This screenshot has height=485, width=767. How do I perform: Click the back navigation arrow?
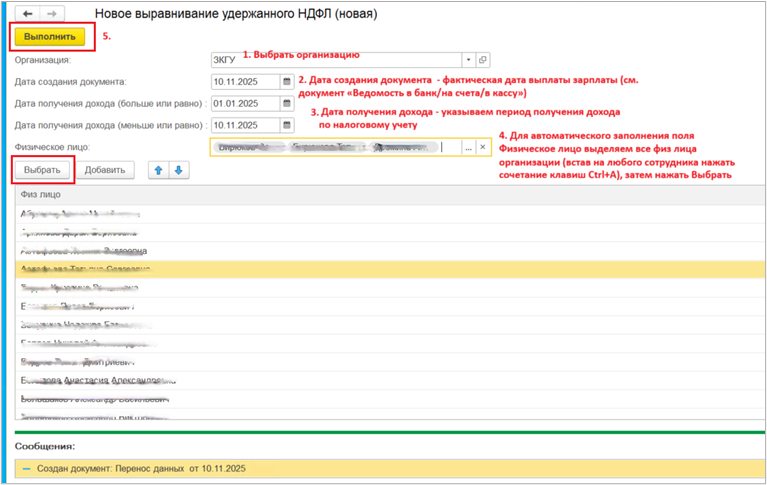(28, 14)
